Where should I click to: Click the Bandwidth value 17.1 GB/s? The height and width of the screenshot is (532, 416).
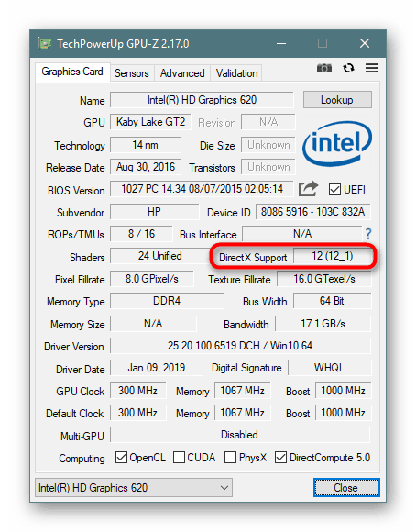click(323, 324)
